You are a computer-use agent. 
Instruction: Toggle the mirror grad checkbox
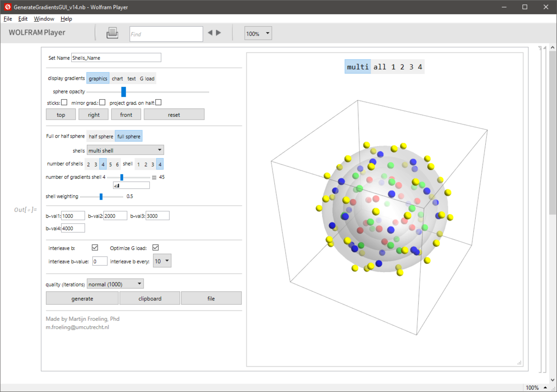102,102
